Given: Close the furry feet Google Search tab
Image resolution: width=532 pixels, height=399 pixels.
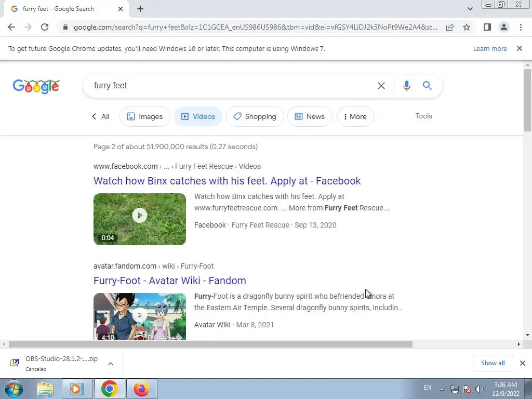Looking at the screenshot, I should pos(121,9).
